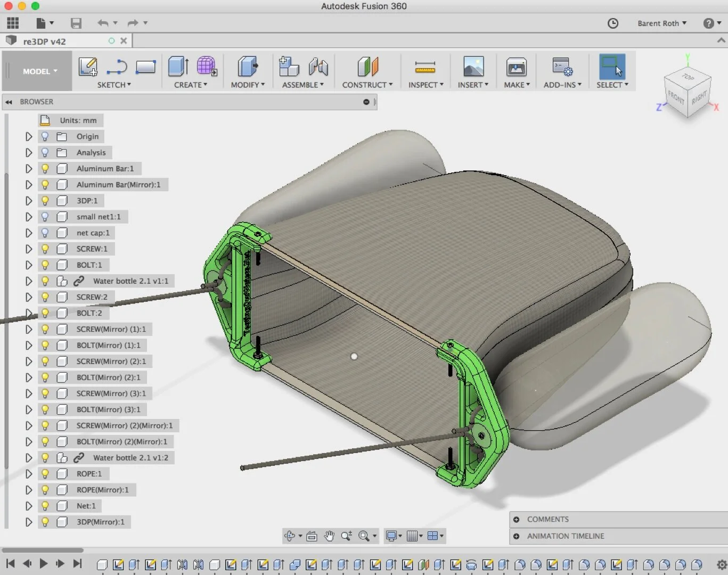Hide the 3DP:1 component via bulb
Viewport: 728px width, 575px height.
click(x=45, y=201)
